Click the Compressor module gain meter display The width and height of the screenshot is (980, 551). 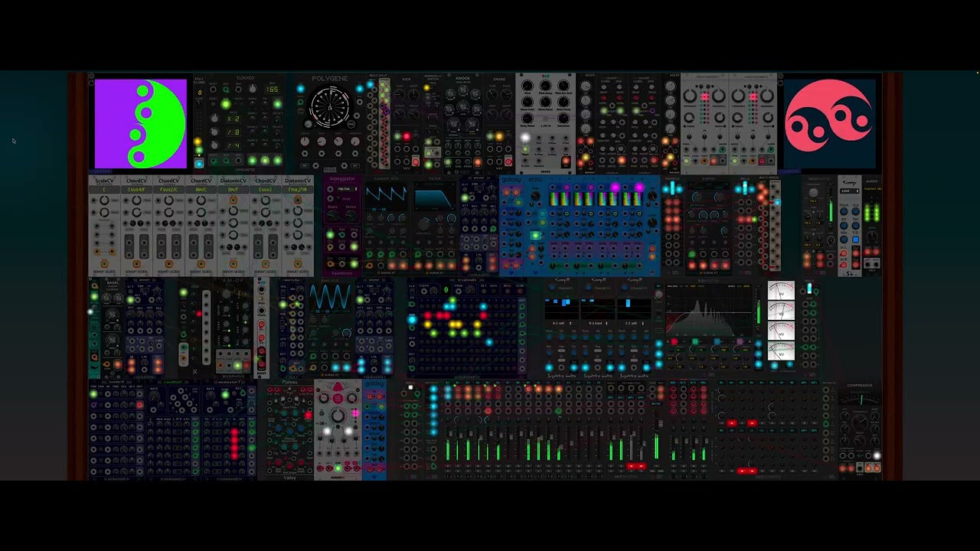(860, 399)
